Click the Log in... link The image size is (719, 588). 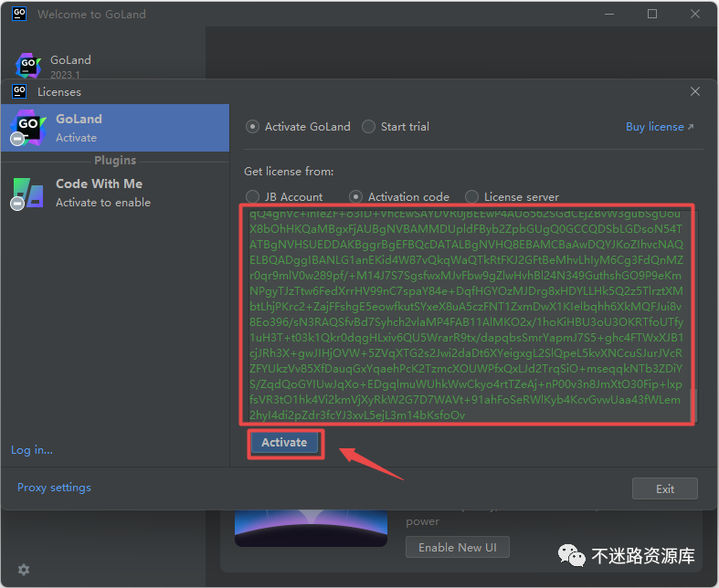click(32, 450)
